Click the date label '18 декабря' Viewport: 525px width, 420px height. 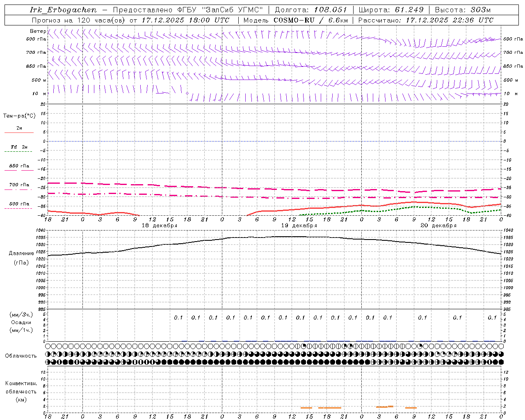click(160, 226)
